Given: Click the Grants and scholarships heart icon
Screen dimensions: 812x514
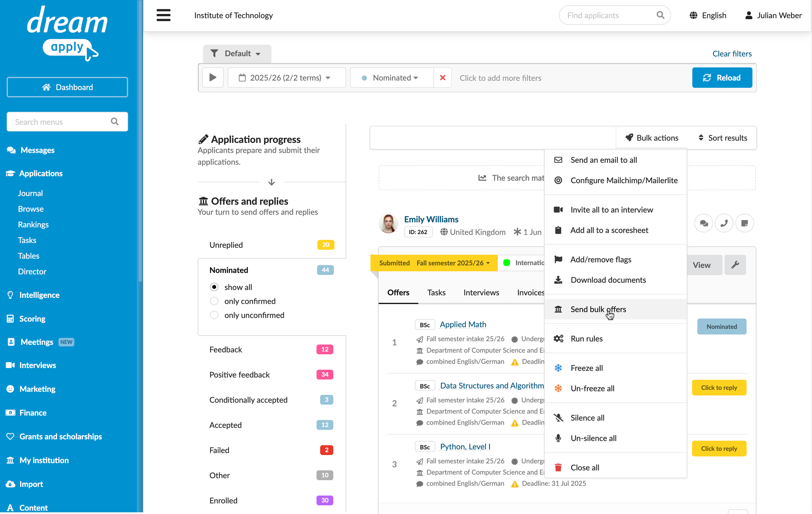Looking at the screenshot, I should click(x=10, y=437).
